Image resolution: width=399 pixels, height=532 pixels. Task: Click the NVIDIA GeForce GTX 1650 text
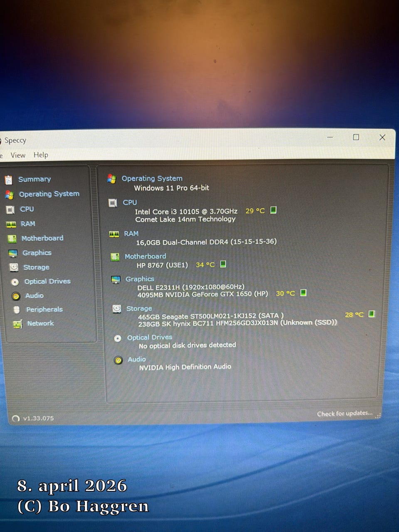pos(203,294)
